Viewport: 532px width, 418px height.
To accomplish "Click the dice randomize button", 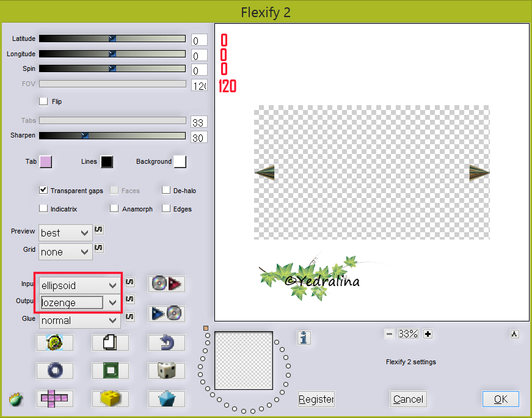I will pos(167,370).
